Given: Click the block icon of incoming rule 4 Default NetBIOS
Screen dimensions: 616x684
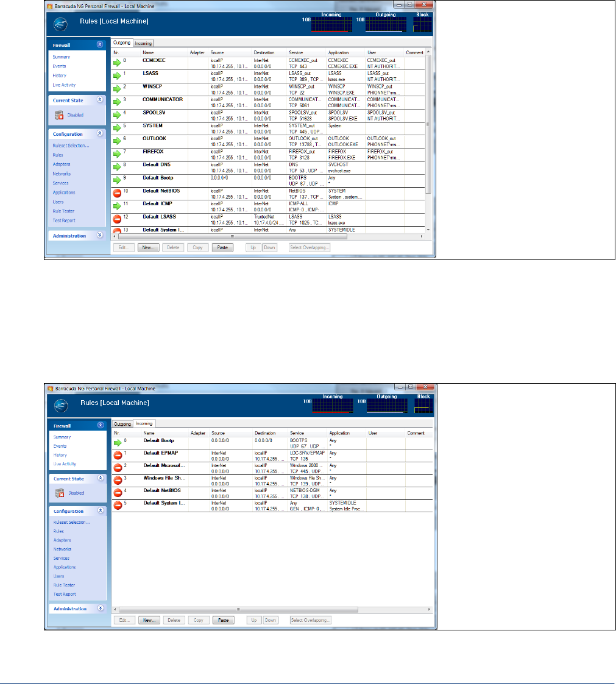Looking at the screenshot, I should (x=118, y=493).
